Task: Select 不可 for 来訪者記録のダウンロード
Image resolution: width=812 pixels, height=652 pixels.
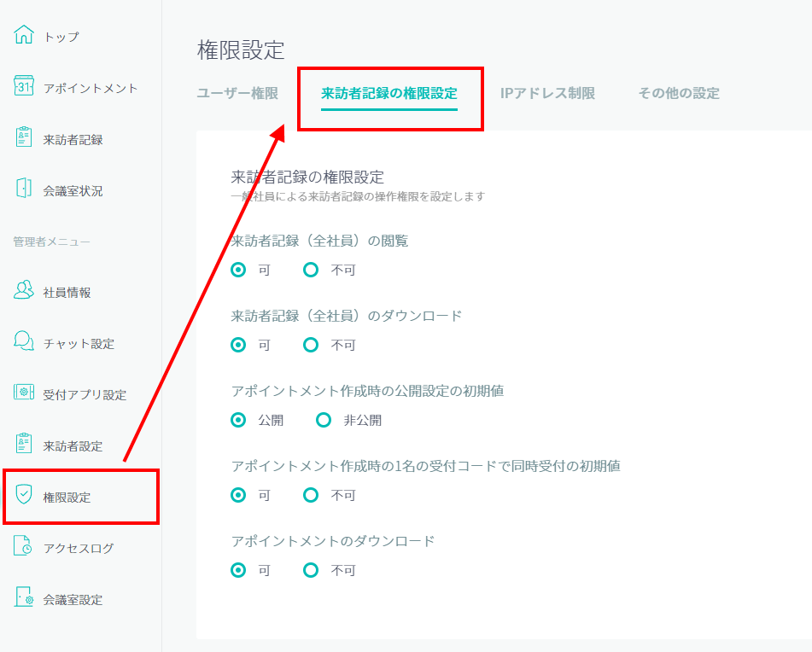Action: (311, 345)
